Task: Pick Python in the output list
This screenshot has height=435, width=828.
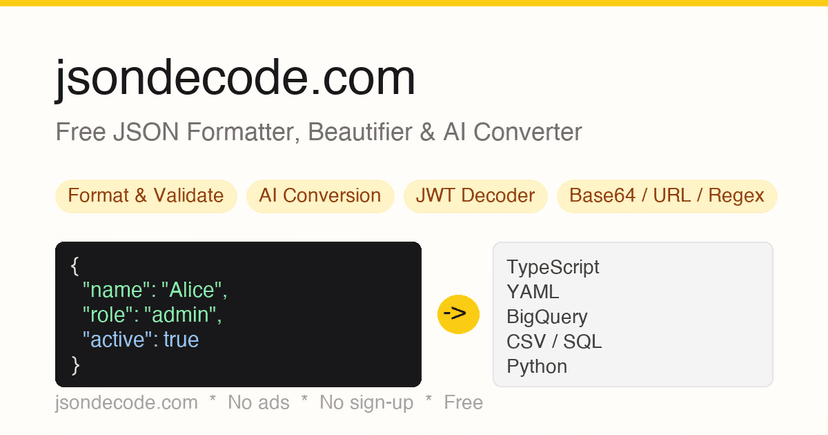Action: click(537, 366)
